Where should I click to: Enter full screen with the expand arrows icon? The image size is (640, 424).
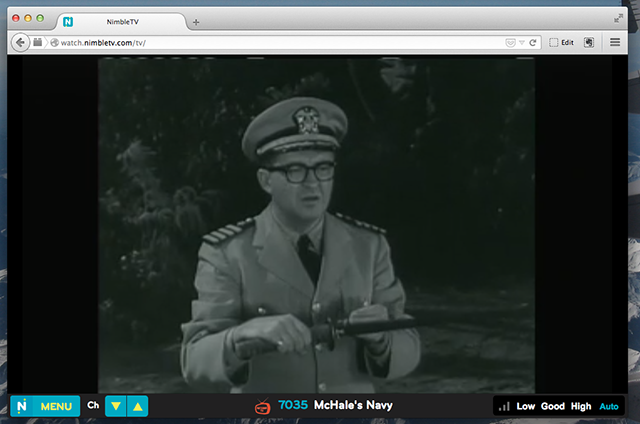pyautogui.click(x=618, y=18)
